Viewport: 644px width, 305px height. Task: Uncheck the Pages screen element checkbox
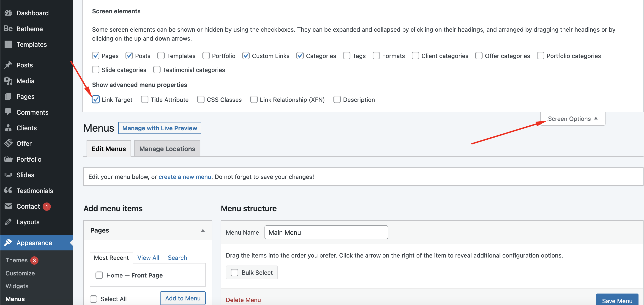(96, 55)
